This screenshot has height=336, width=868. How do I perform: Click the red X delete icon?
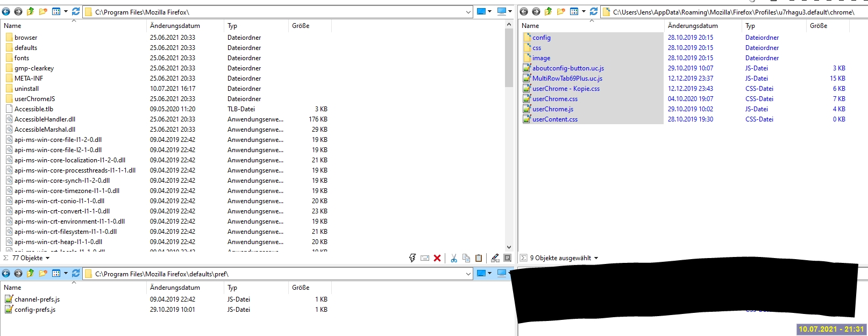pyautogui.click(x=437, y=258)
